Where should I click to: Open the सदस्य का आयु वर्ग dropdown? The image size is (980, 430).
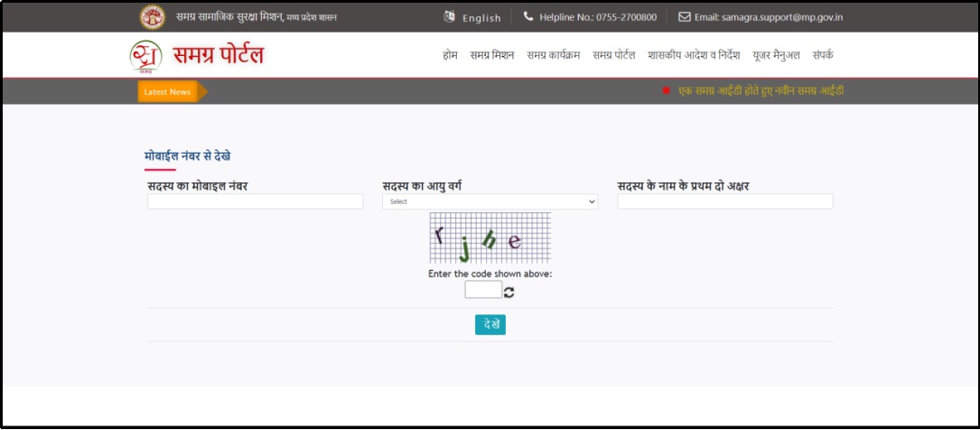[490, 202]
